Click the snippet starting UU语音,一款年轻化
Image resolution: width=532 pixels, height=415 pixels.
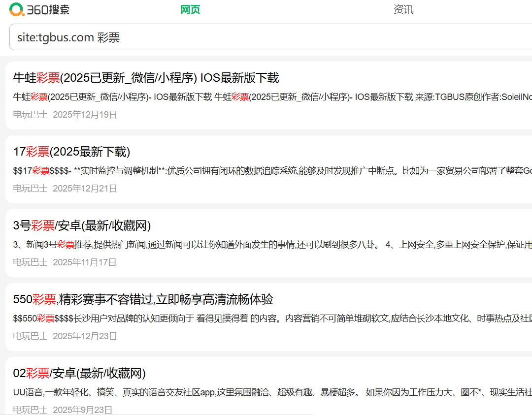point(272,392)
